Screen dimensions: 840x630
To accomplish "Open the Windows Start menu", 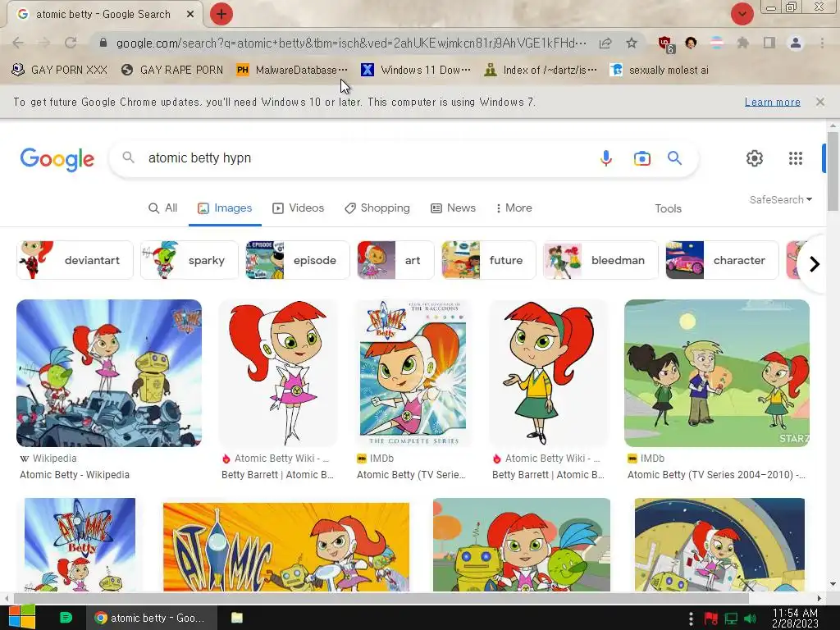I will (21, 617).
